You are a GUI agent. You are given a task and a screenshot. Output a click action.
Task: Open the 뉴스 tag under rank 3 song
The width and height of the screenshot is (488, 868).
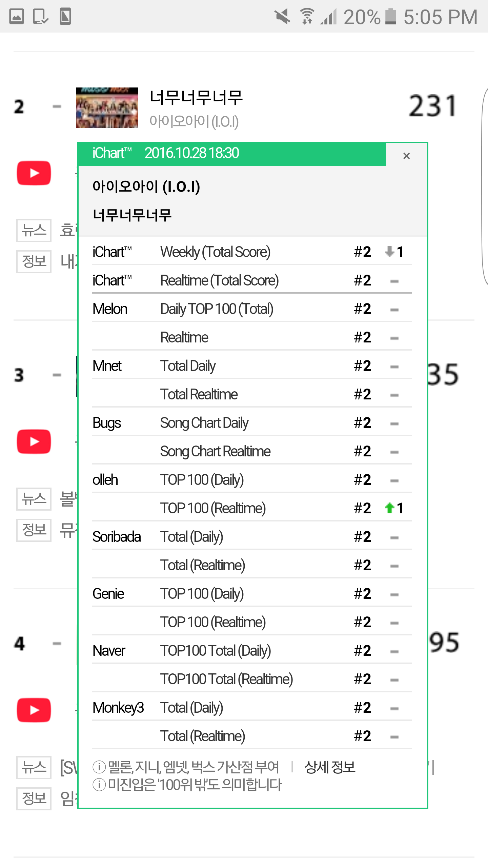click(34, 499)
